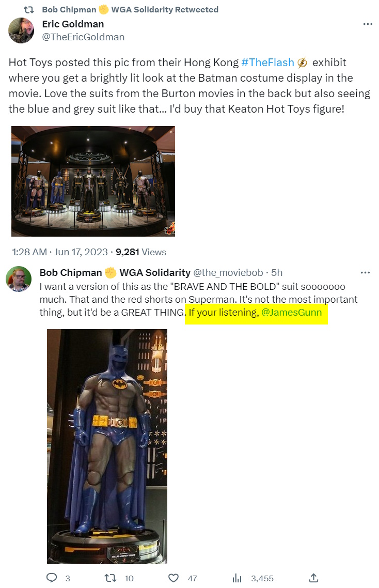Open the @TheEricGoldman handle
This screenshot has height=588, width=379.
83,37
